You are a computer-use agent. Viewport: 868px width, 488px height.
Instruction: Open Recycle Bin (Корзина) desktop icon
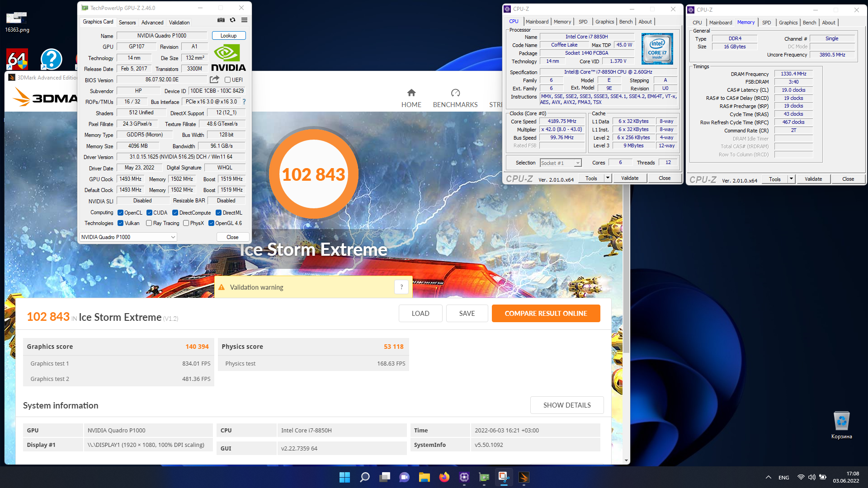(841, 425)
